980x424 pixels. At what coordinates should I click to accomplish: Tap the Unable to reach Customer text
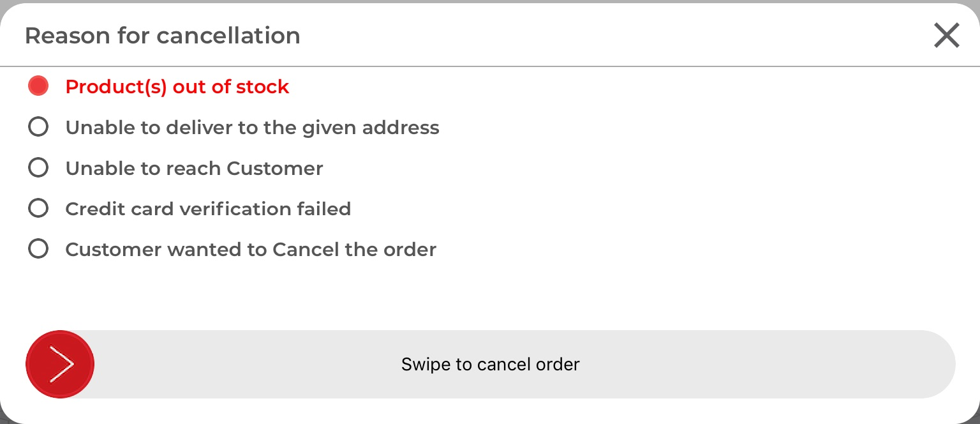pyautogui.click(x=194, y=169)
